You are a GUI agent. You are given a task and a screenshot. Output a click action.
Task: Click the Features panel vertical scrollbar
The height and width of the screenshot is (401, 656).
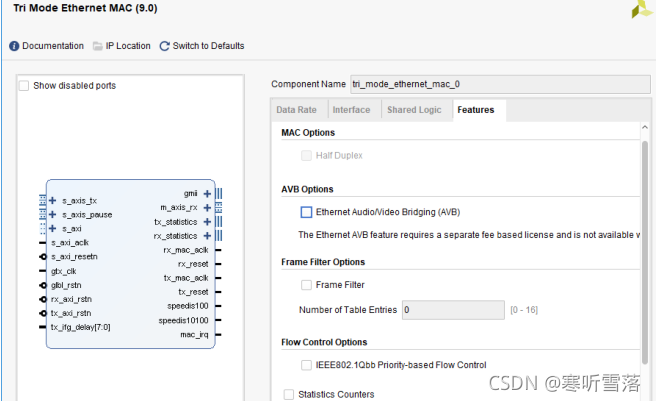(645, 253)
